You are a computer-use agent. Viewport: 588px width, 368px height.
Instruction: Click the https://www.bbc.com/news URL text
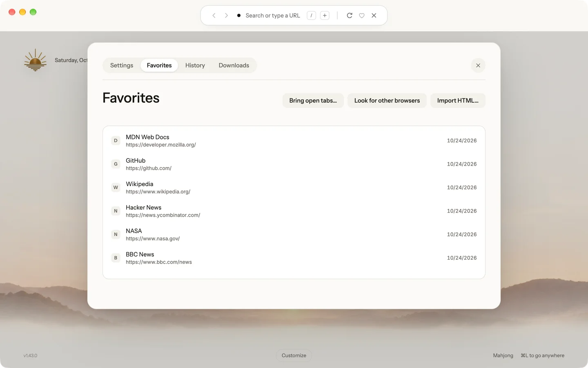click(x=159, y=262)
